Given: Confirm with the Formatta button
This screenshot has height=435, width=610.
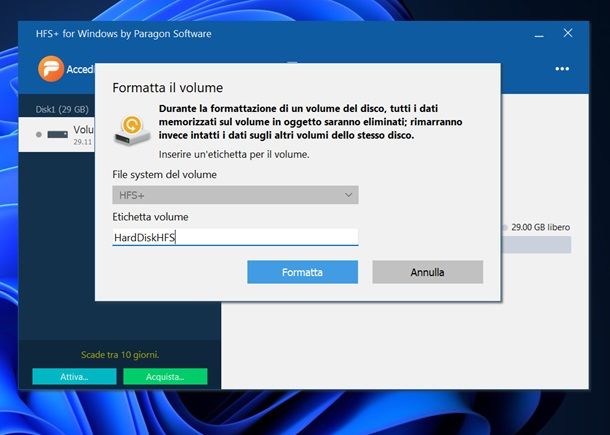Looking at the screenshot, I should pos(302,272).
